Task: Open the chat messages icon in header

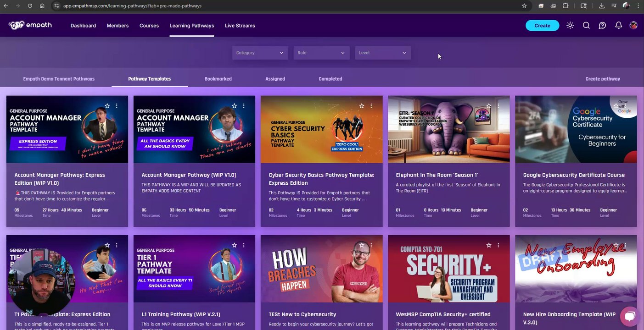Action: point(602,26)
